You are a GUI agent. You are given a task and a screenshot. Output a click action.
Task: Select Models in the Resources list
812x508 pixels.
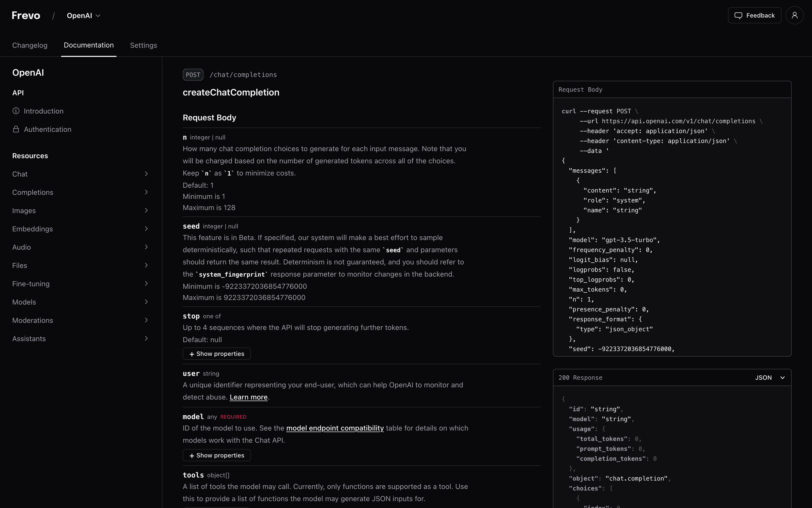[24, 302]
